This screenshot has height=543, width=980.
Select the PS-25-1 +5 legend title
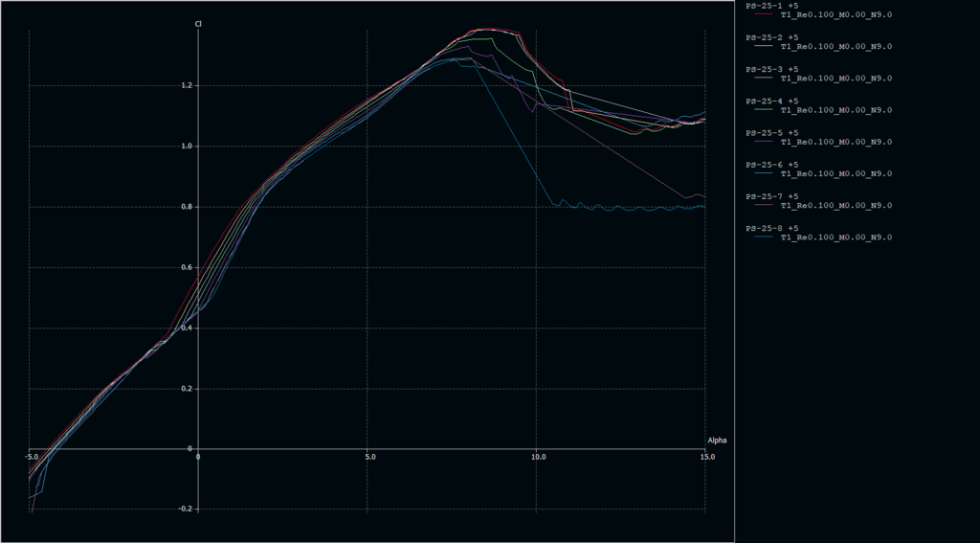pyautogui.click(x=771, y=6)
